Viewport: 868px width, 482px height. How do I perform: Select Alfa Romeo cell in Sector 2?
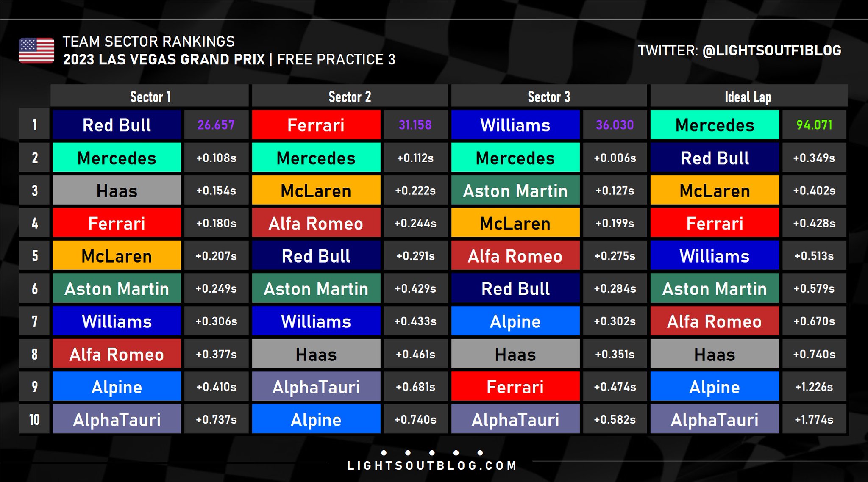tap(316, 223)
